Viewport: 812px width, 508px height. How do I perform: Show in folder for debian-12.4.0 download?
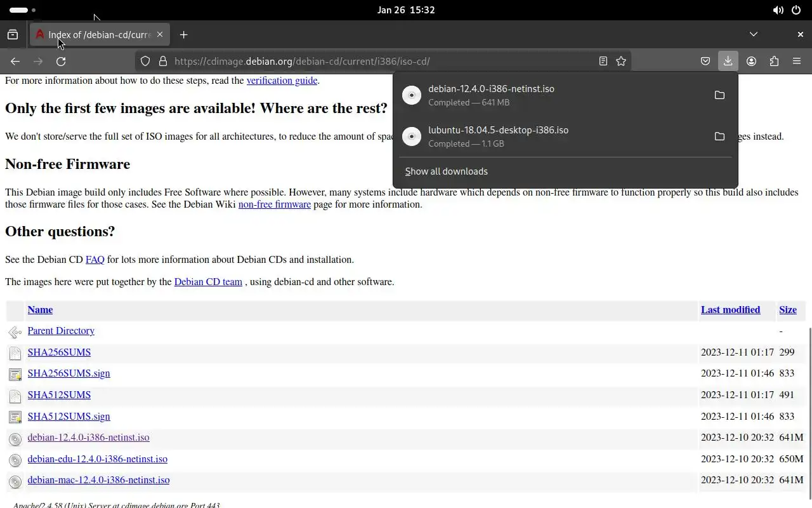719,95
